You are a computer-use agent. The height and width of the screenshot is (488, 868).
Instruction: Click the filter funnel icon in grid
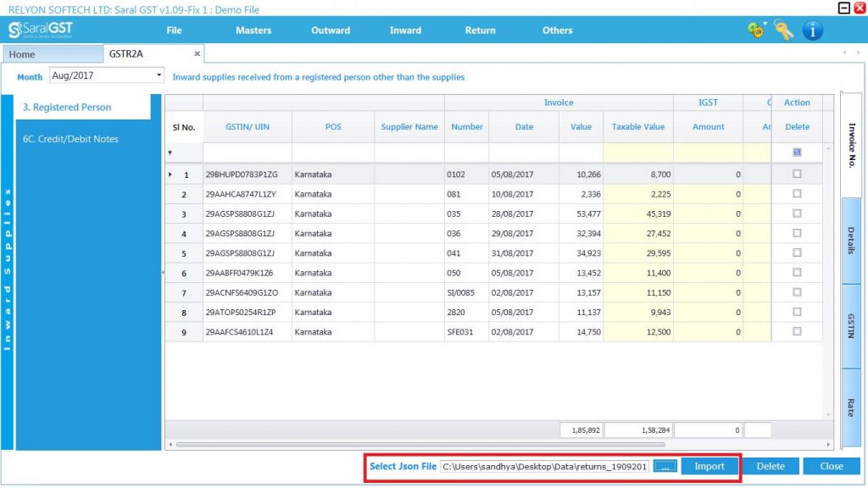170,152
